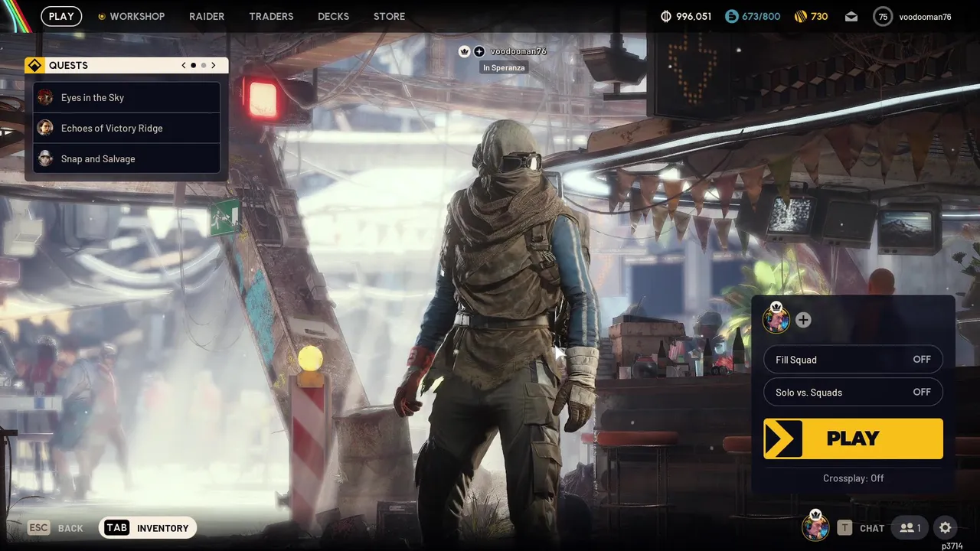The image size is (980, 551).
Task: Go to previous quests page arrow
Action: [184, 65]
